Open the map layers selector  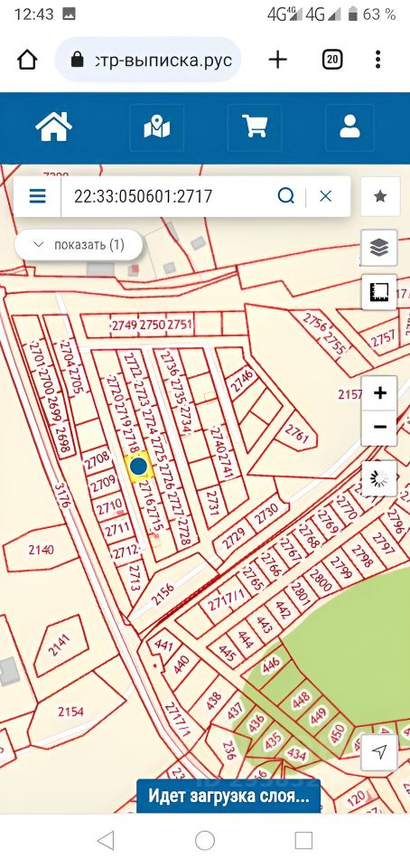click(x=379, y=248)
